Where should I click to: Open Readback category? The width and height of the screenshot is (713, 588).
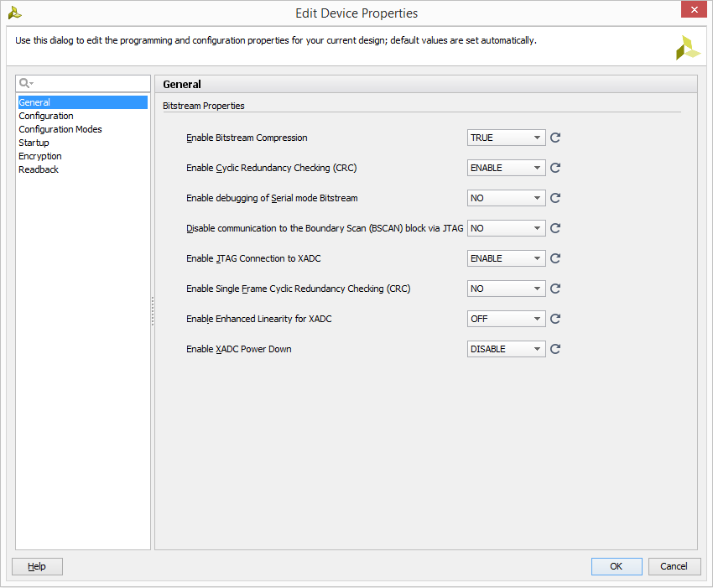click(x=83, y=169)
